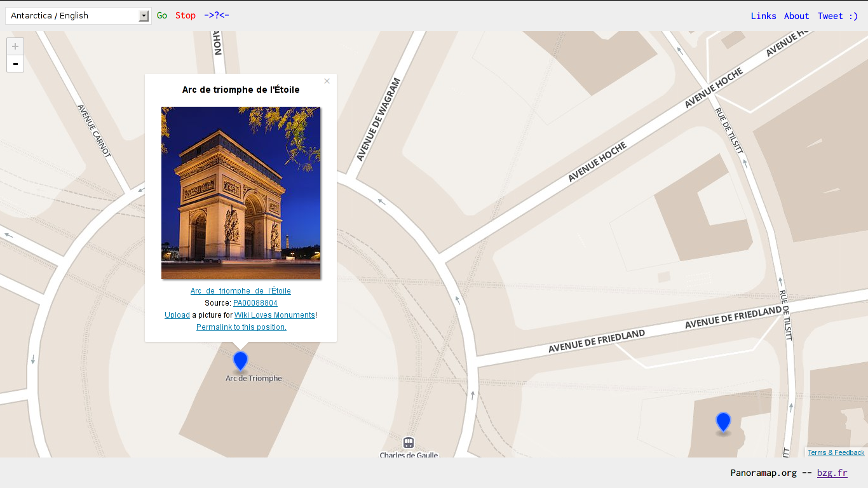
Task: Open Terms & Feedback link on map
Action: coord(836,452)
